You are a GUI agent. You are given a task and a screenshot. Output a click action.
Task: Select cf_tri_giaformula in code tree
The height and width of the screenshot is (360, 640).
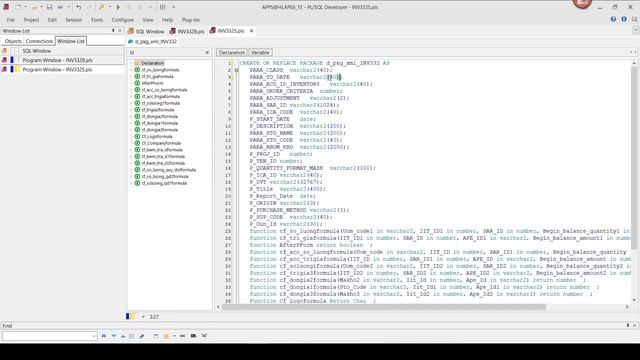pyautogui.click(x=157, y=76)
